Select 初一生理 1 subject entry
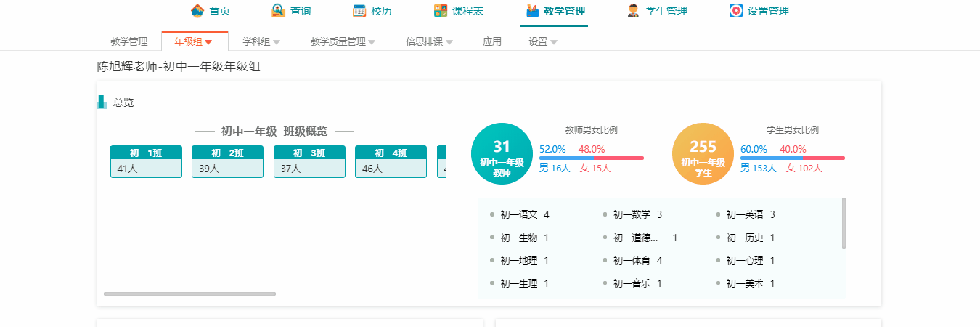The image size is (980, 327). point(520,283)
